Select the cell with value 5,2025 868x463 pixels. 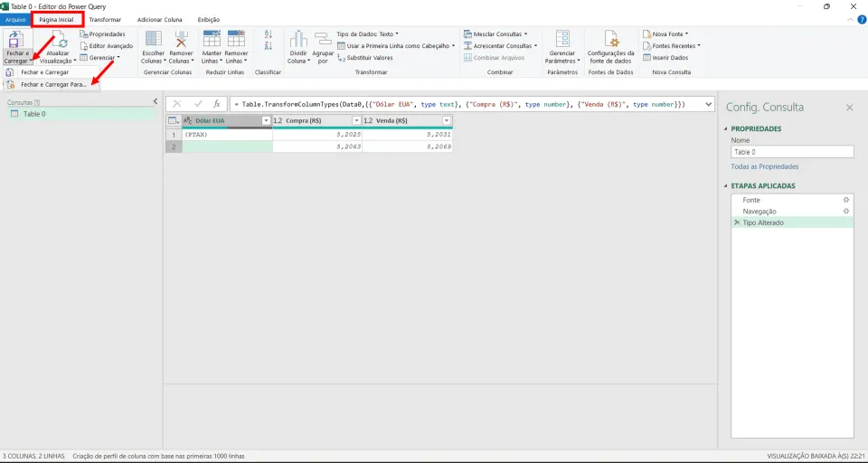pos(316,135)
